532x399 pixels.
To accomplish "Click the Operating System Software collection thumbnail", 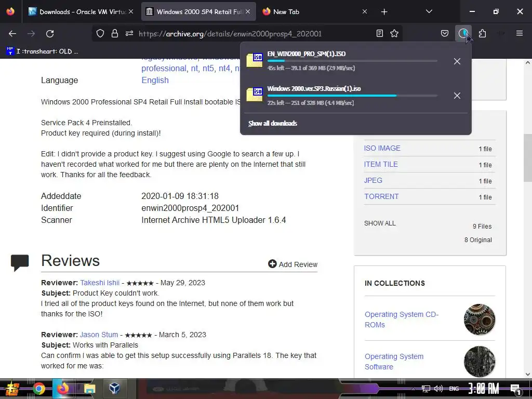I will tap(479, 362).
